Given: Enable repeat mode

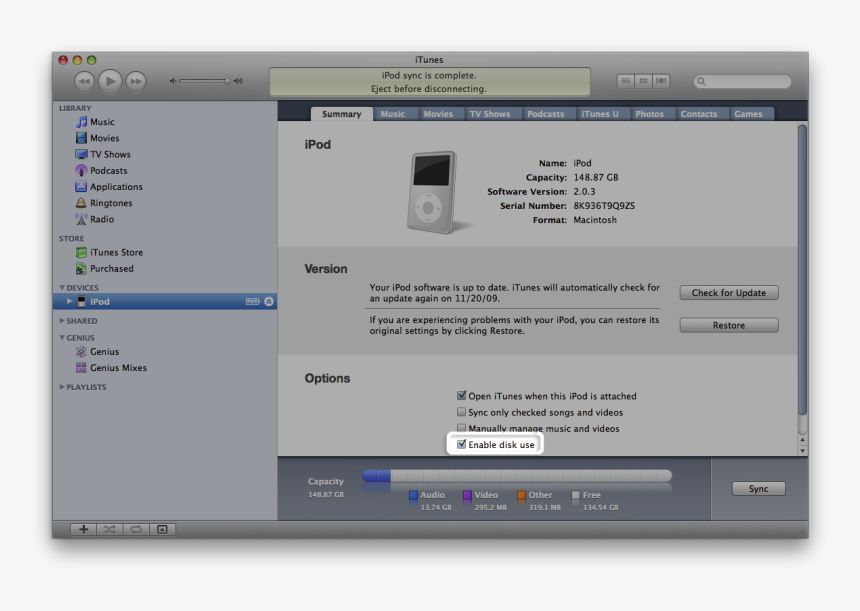Looking at the screenshot, I should [x=135, y=529].
